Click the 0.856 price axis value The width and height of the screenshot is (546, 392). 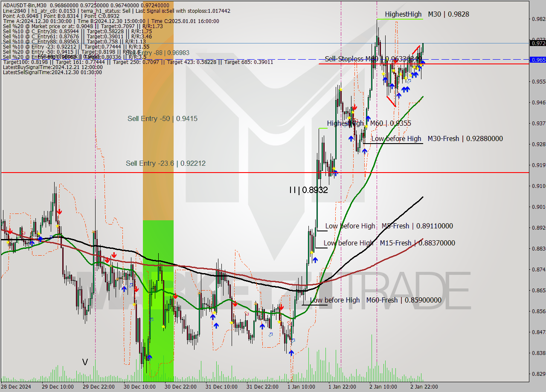(x=538, y=311)
